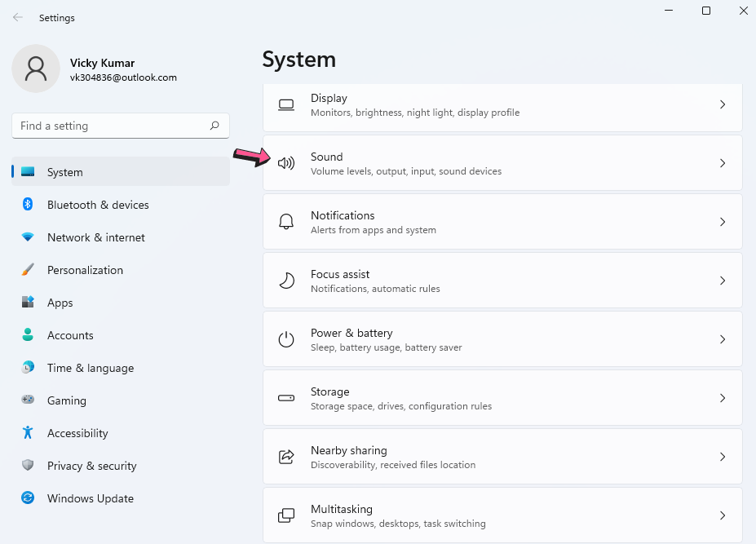Click the back arrow icon

point(18,17)
